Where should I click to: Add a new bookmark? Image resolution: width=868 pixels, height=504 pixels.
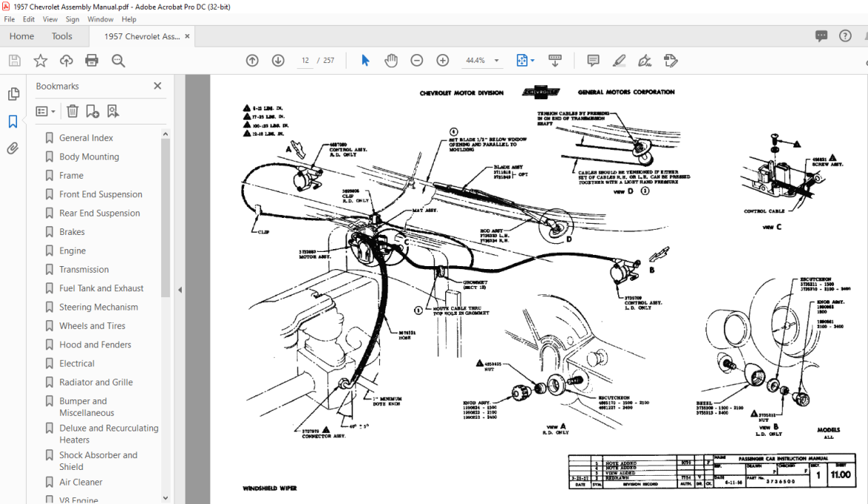pyautogui.click(x=91, y=110)
